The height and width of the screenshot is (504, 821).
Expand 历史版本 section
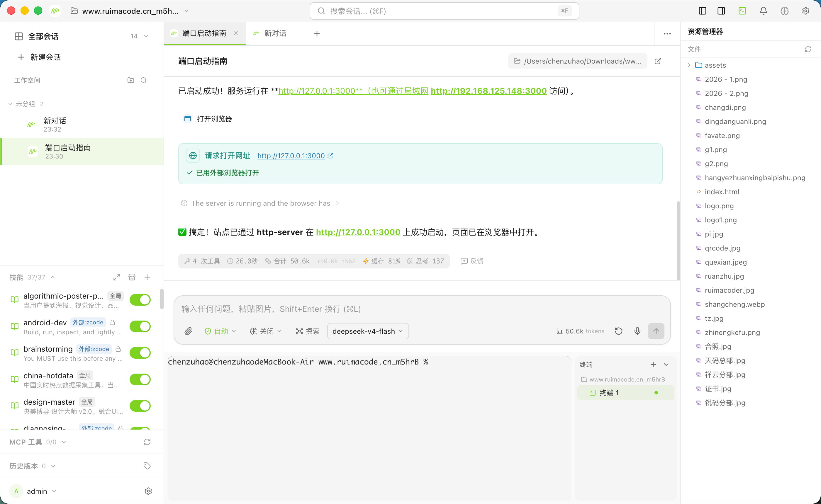tap(53, 466)
